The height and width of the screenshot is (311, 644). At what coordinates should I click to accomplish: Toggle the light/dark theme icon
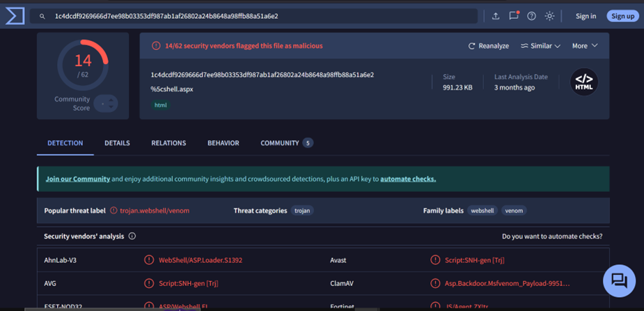549,16
